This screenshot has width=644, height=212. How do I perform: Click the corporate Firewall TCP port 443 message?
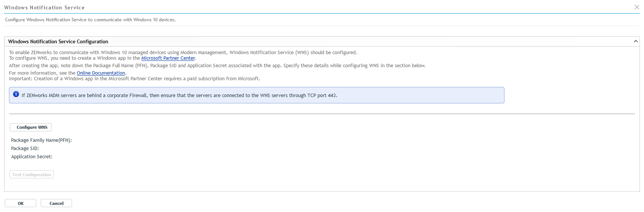pyautogui.click(x=179, y=96)
